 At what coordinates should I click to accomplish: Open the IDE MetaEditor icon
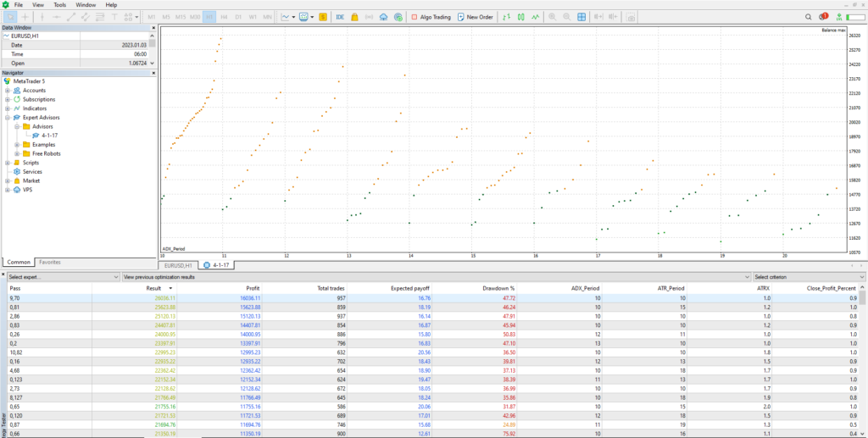340,16
